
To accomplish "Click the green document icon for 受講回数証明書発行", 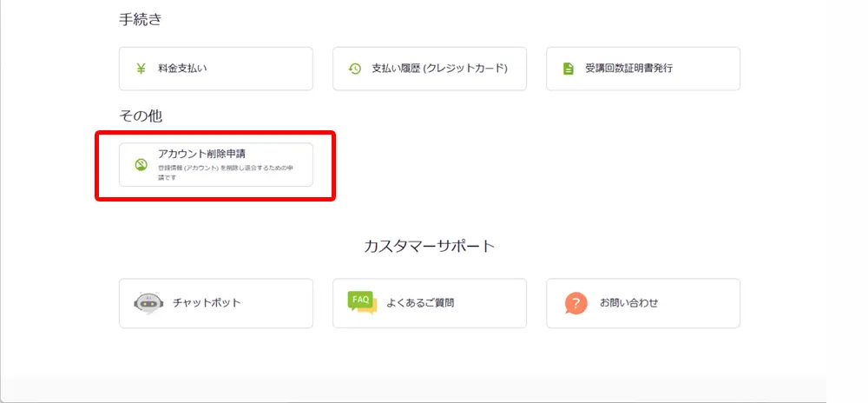I will (x=568, y=69).
